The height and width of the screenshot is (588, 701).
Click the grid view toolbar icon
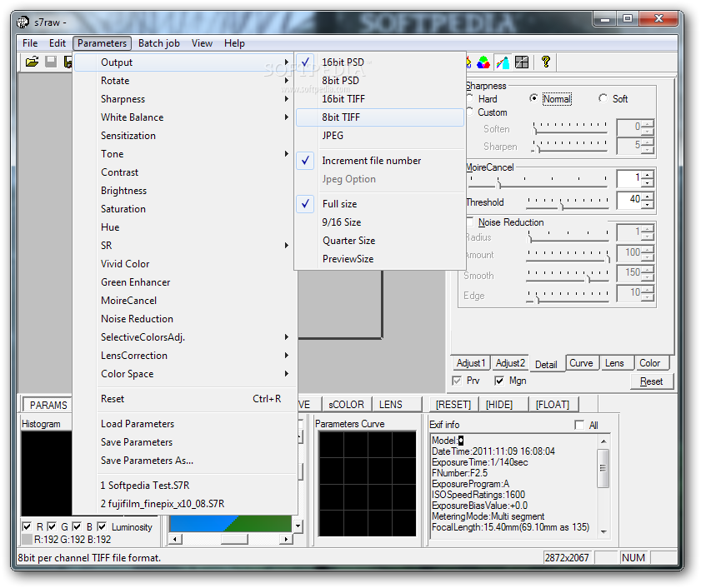(x=522, y=62)
